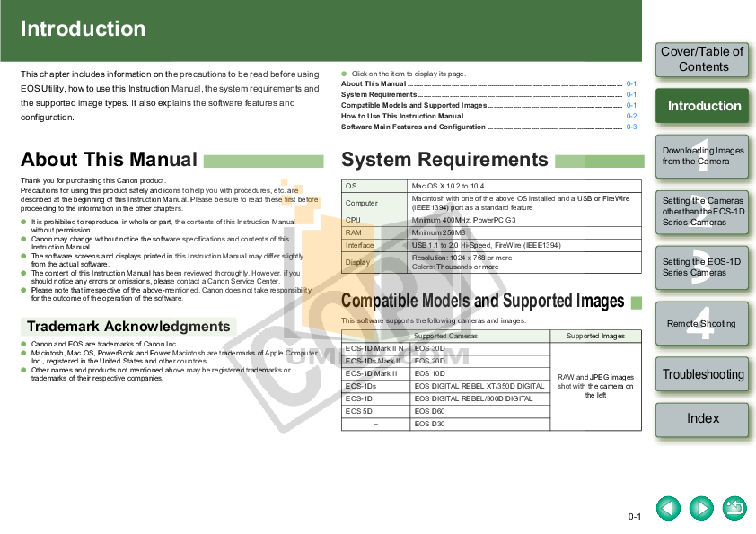Open the Remote Shooting chapter
The width and height of the screenshot is (756, 534).
click(699, 323)
